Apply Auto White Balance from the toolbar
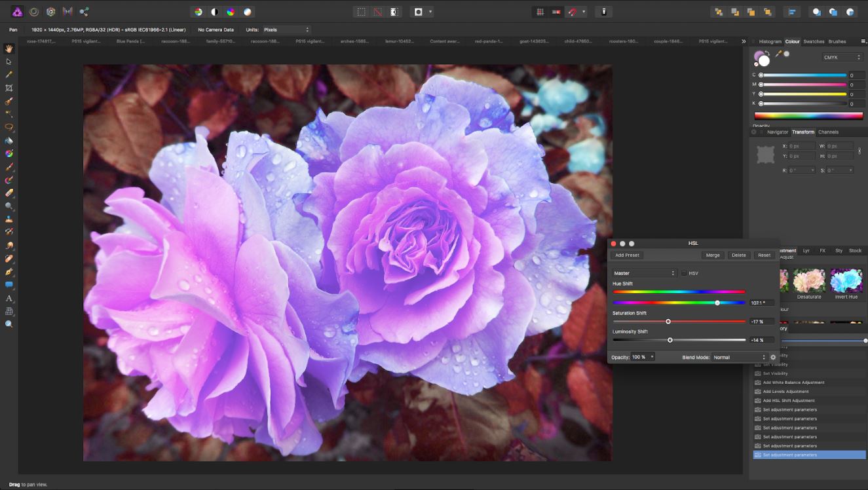This screenshot has width=868, height=490. pyautogui.click(x=248, y=12)
